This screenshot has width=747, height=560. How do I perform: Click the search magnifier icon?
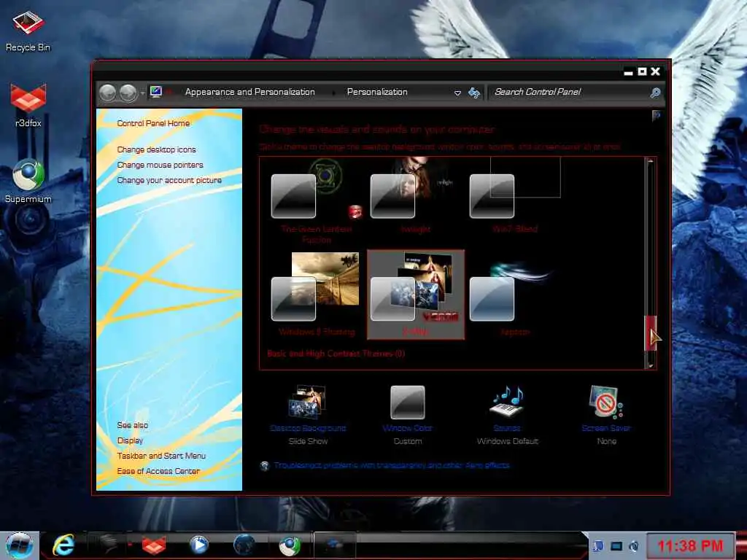[656, 93]
